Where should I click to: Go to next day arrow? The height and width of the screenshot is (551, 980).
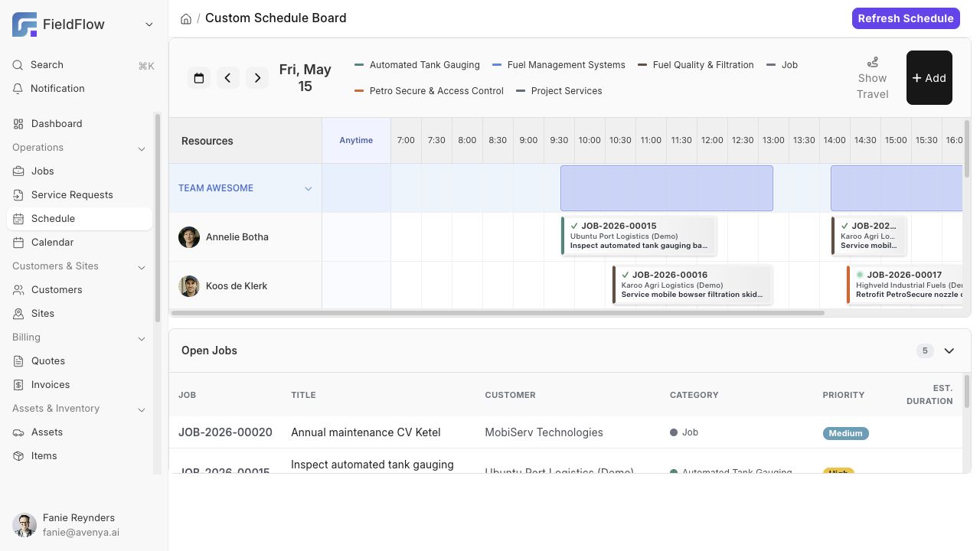257,78
